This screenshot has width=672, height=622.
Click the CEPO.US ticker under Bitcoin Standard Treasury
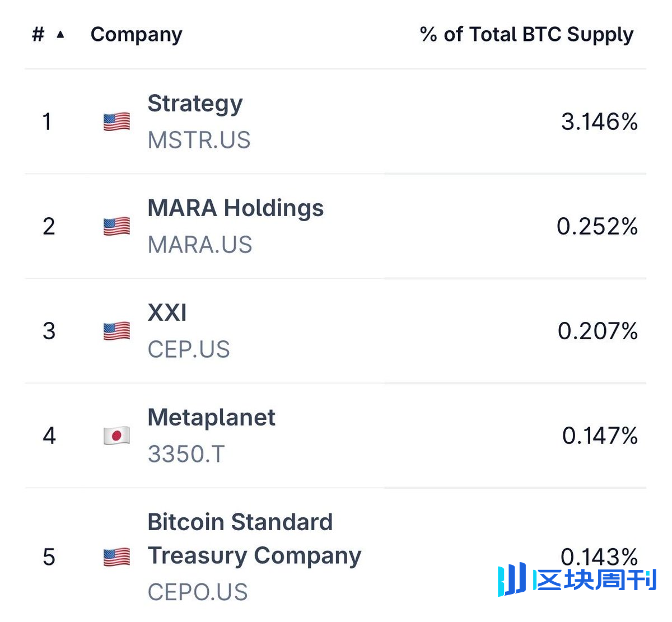click(x=197, y=592)
